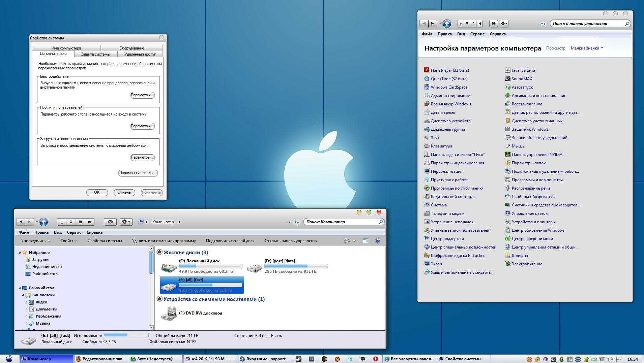This screenshot has width=644, height=363.
Task: Click the Переменные среды button
Action: pyautogui.click(x=138, y=173)
